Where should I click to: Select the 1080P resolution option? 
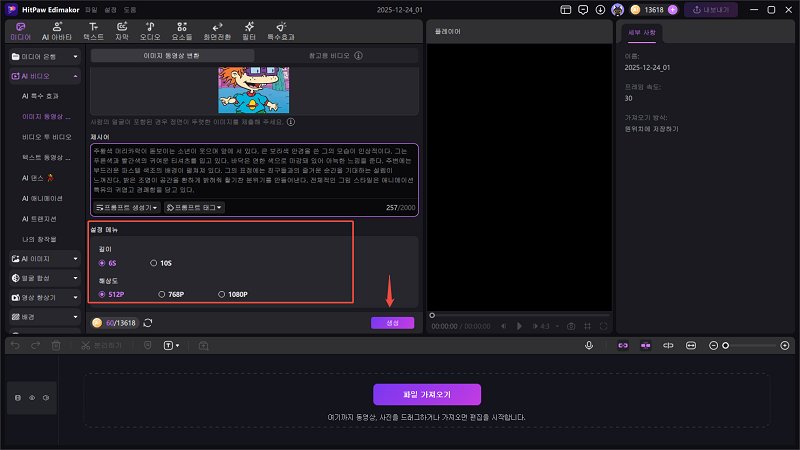pos(233,294)
